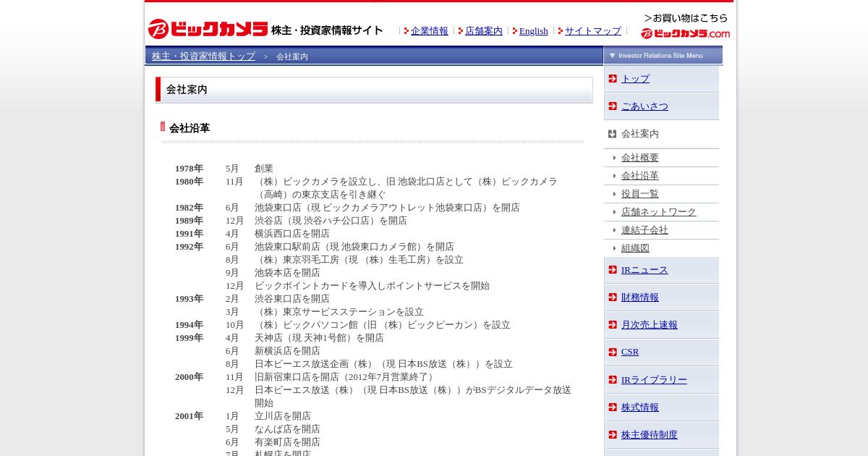The height and width of the screenshot is (456, 868).
Task: Click the gray down-arrow icon beside 会社案内
Action: pyautogui.click(x=613, y=134)
